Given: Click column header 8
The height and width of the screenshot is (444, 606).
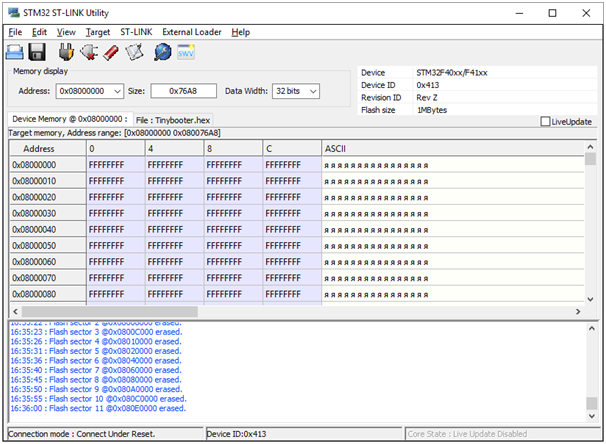Looking at the screenshot, I should [x=233, y=149].
